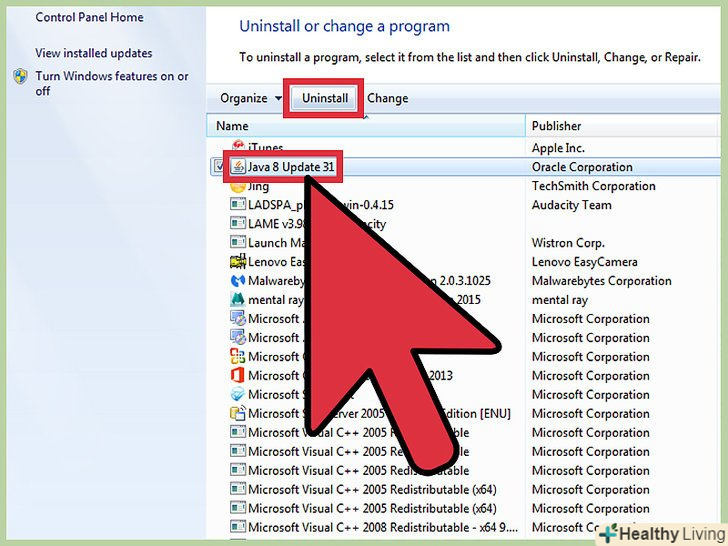Click the Uninstall toolbar button

325,98
